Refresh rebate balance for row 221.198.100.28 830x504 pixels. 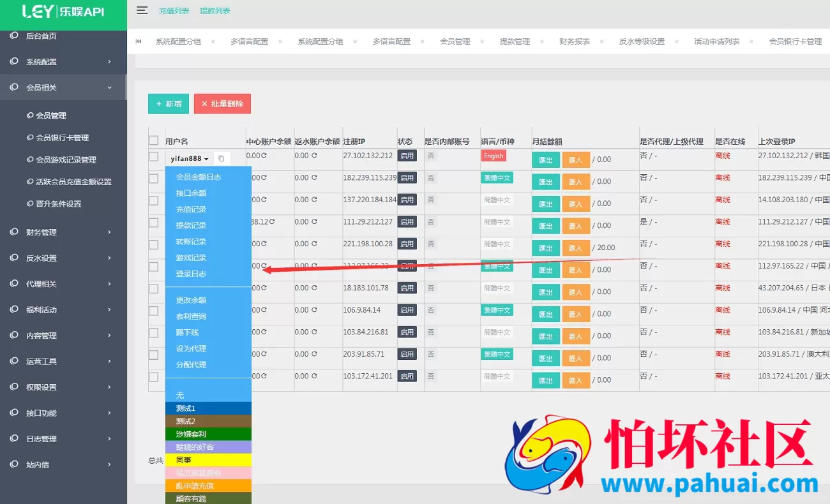click(x=314, y=244)
